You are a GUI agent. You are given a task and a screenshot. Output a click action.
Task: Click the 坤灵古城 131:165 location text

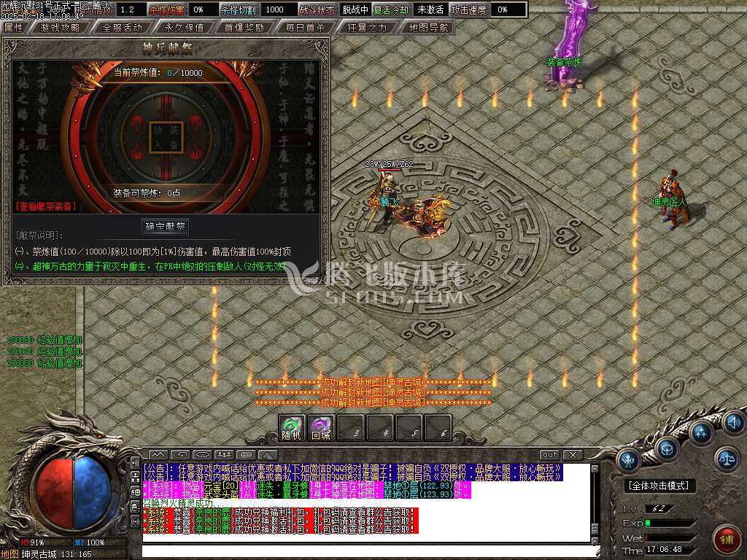tap(57, 554)
